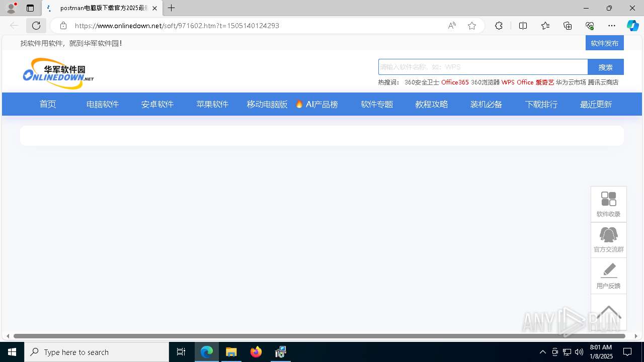Click 用户反馈 pencil sidebar icon
644x362 pixels.
click(x=609, y=276)
